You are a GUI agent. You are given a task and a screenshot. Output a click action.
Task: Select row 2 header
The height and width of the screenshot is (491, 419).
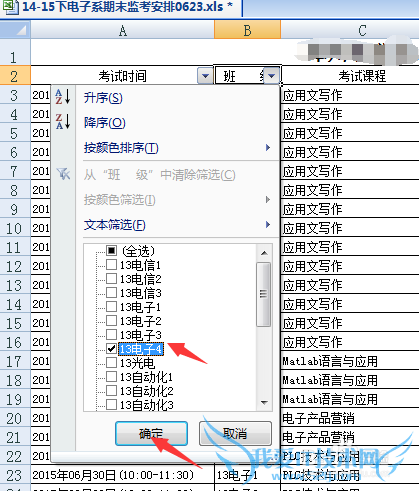coord(15,76)
